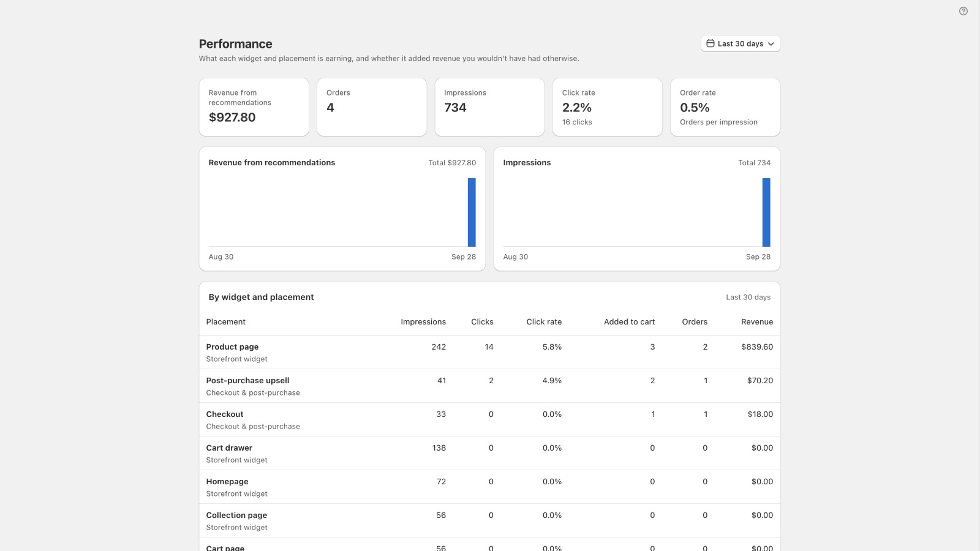Select the Homepage placement row
The height and width of the screenshot is (551, 980).
[489, 487]
